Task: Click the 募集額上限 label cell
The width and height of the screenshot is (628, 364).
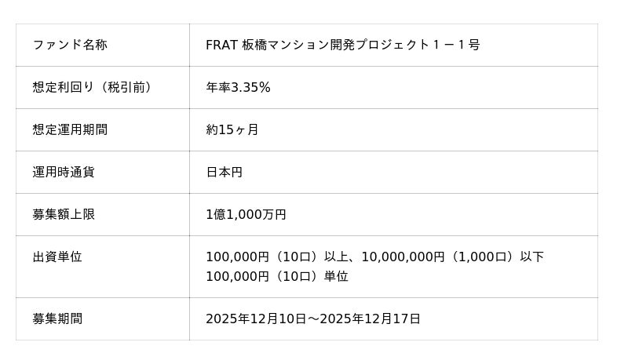Action: [64, 214]
